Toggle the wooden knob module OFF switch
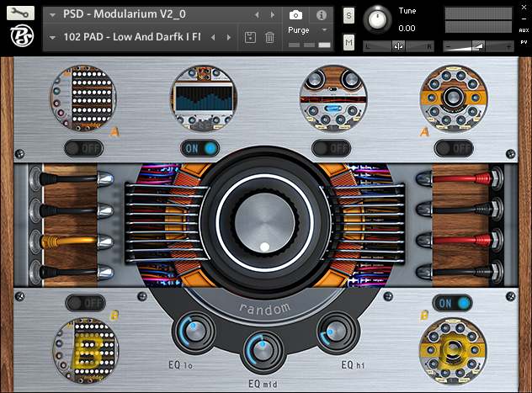This screenshot has width=532, height=393. (x=331, y=148)
